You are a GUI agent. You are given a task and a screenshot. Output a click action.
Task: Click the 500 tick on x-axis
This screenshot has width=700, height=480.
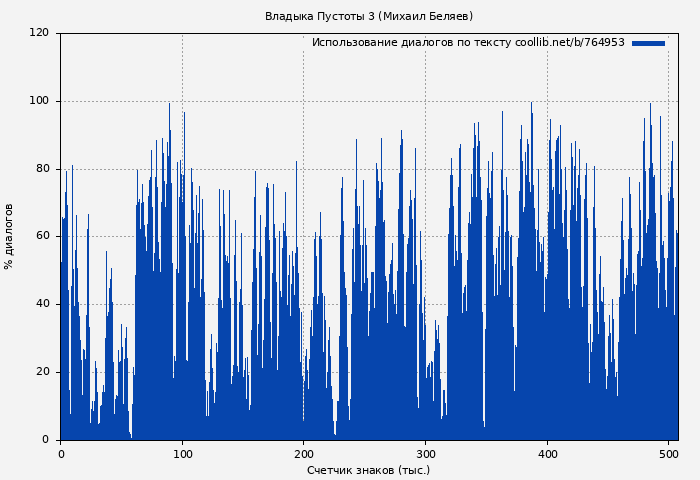pyautogui.click(x=668, y=454)
